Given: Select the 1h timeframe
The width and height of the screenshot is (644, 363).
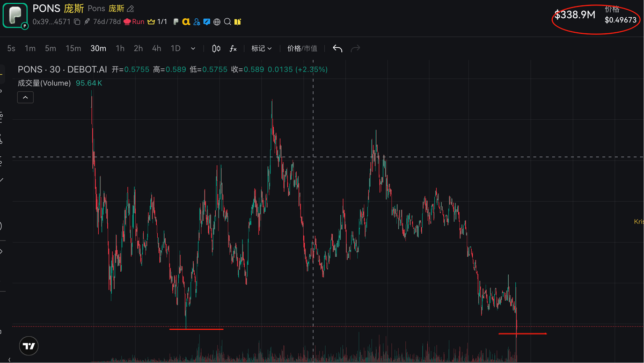Looking at the screenshot, I should click(x=120, y=48).
